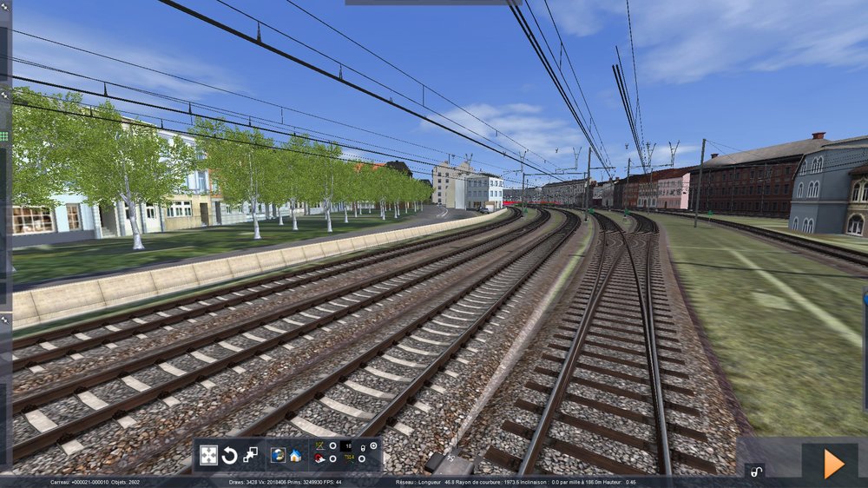Image resolution: width=868 pixels, height=488 pixels.
Task: Unlock the bottom-right panel padlock
Action: click(x=756, y=472)
